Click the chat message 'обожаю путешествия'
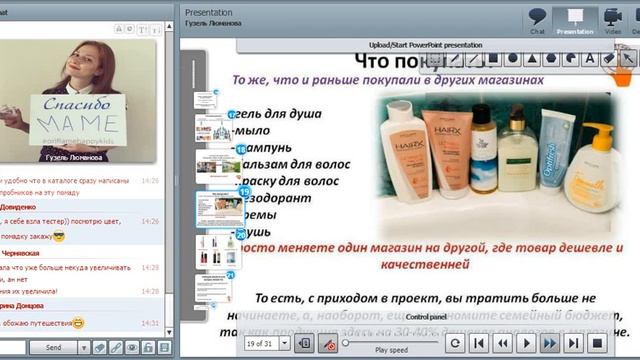Screen dimensions: 640x360 [x=37, y=323]
